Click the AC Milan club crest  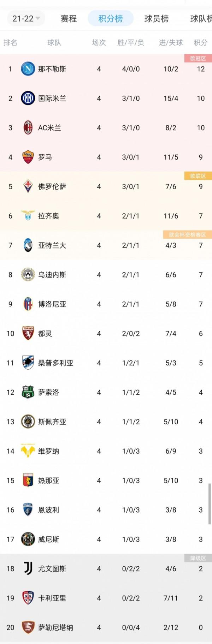point(27,128)
